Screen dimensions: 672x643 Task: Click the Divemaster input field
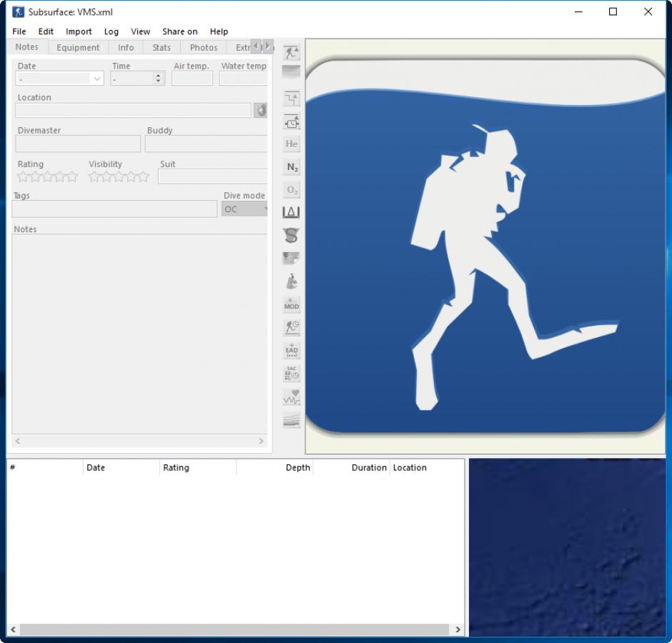78,144
